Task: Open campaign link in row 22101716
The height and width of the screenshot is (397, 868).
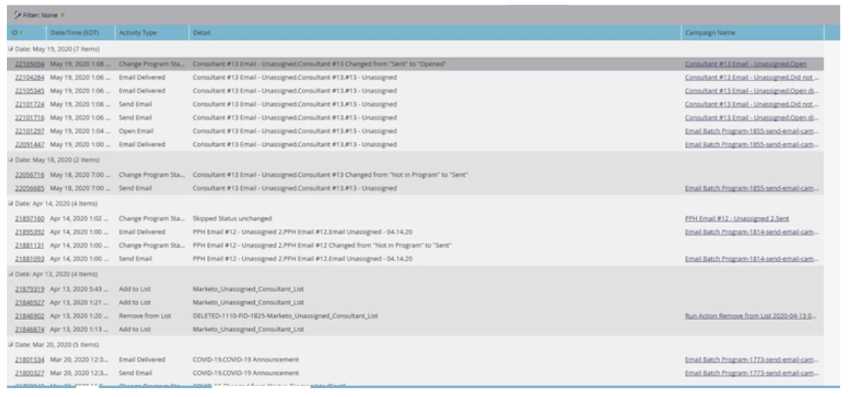Action: coord(751,117)
